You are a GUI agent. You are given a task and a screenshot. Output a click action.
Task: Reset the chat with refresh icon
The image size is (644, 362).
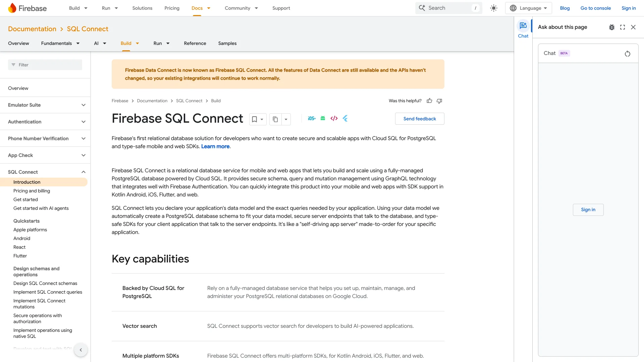point(628,54)
